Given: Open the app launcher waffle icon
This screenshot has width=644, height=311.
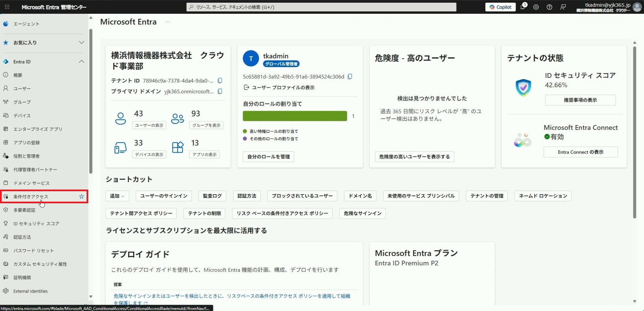Looking at the screenshot, I should point(7,7).
